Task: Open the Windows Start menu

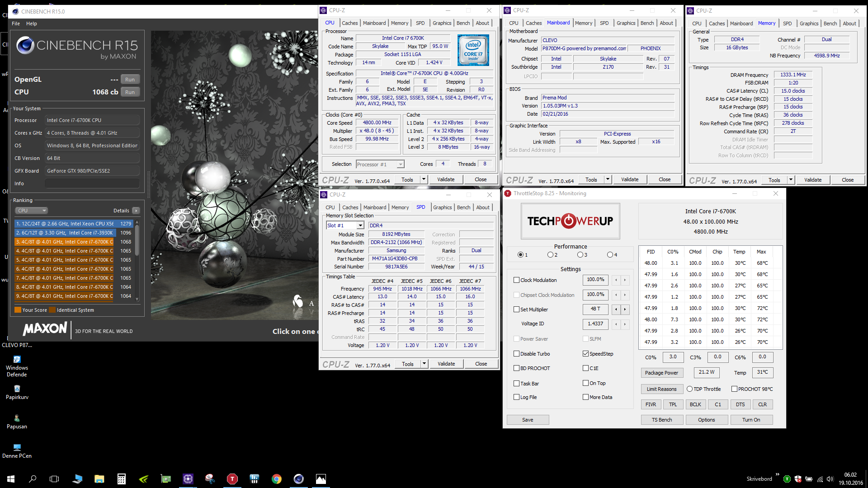Action: 11,479
